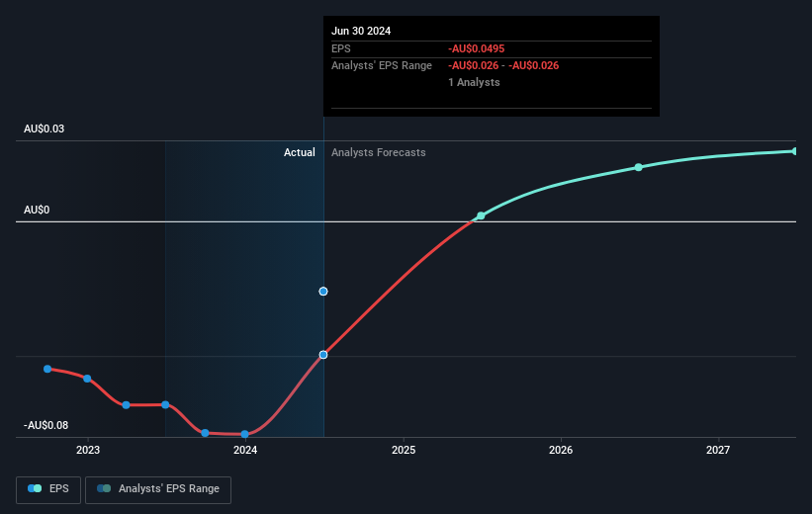
Task: Click the mid-2026 forecast data point
Action: click(639, 167)
